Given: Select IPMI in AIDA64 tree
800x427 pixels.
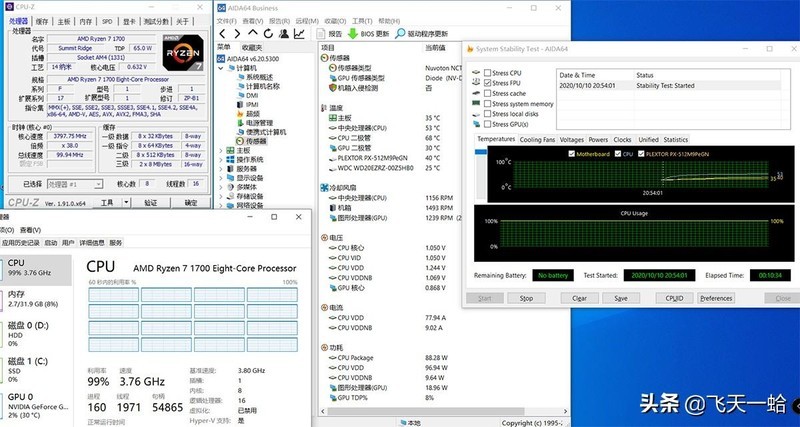Looking at the screenshot, I should pyautogui.click(x=247, y=105).
